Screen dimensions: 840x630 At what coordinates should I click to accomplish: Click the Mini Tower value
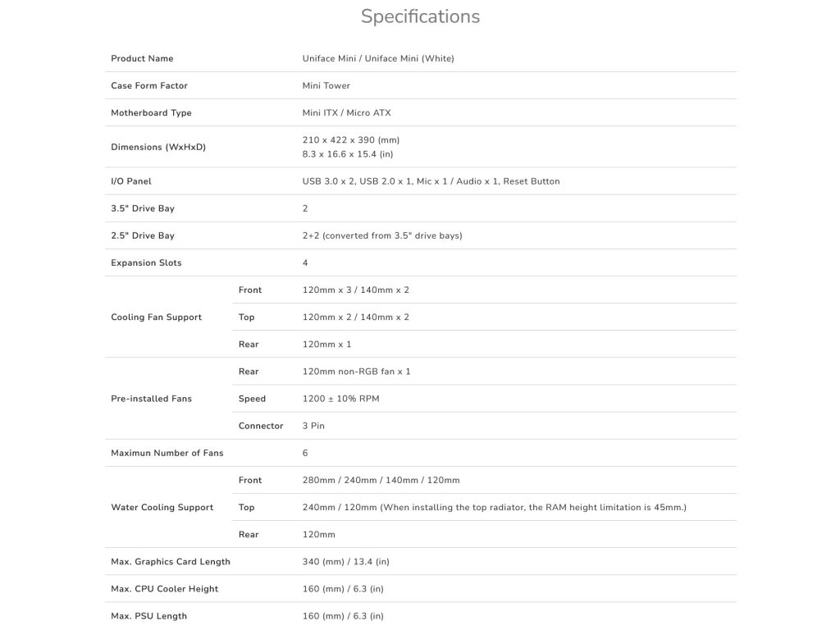coord(326,85)
